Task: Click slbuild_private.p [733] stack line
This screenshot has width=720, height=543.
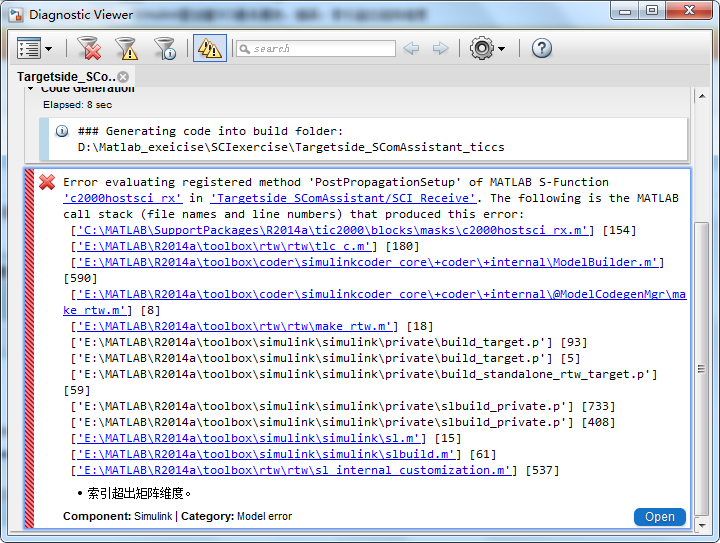Action: (343, 407)
